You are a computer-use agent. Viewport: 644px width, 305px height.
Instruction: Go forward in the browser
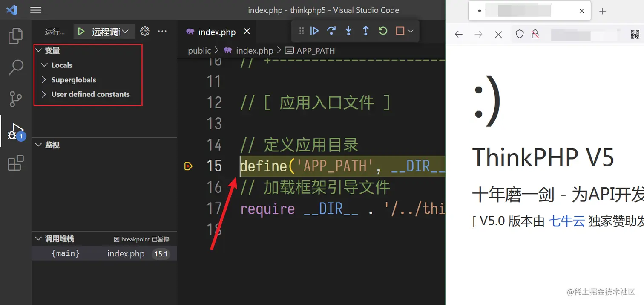[478, 34]
